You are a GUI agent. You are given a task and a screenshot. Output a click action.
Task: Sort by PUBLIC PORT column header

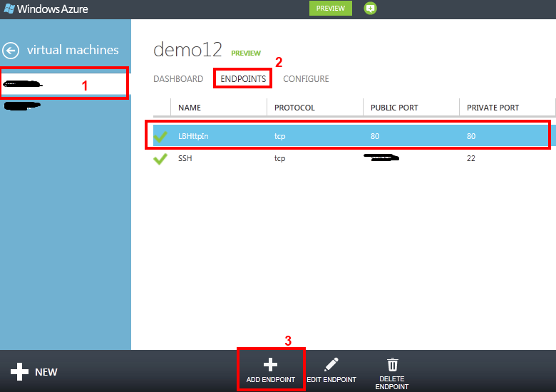[x=394, y=108]
